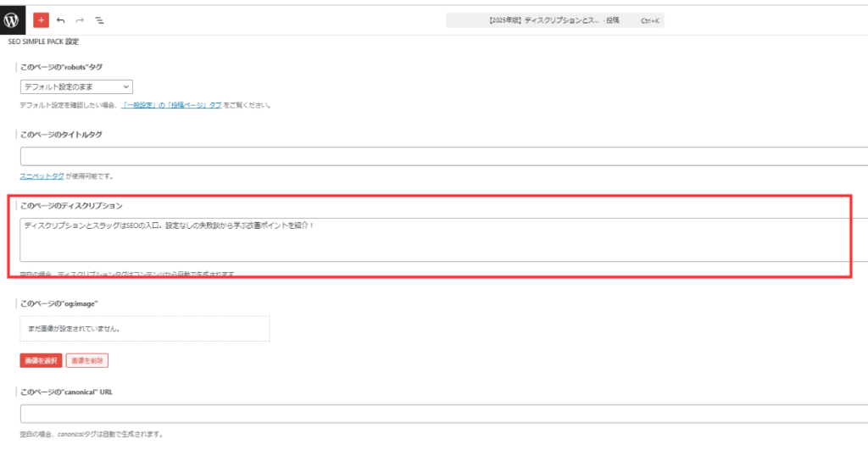The image size is (868, 456).
Task: Click the まだ画像が設定されていません placeholder box
Action: [144, 328]
